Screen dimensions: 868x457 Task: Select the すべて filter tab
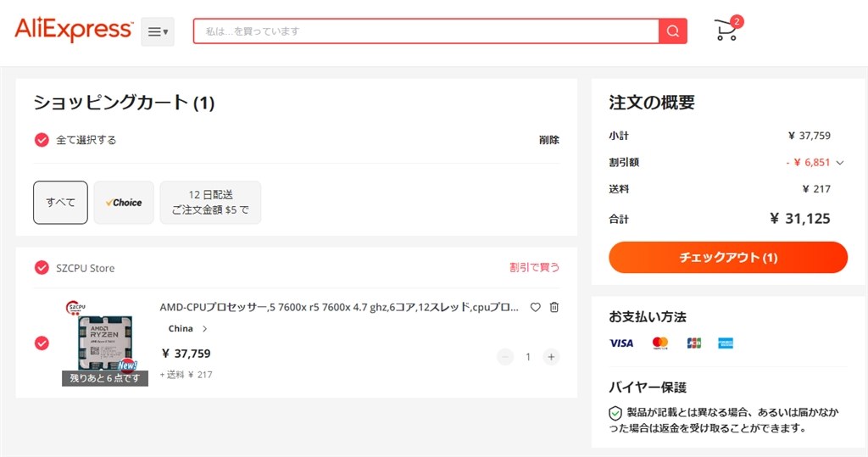(60, 202)
